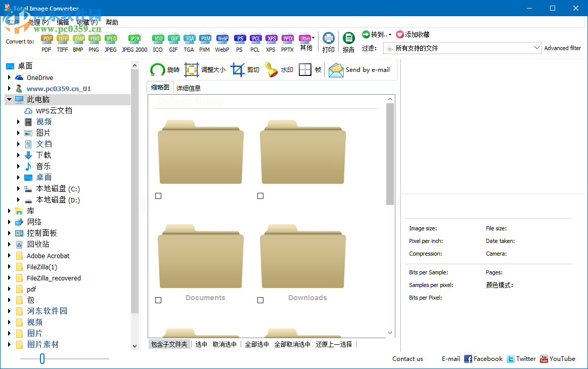Check the box under Documents folder
The width and height of the screenshot is (588, 369).
pos(158,300)
